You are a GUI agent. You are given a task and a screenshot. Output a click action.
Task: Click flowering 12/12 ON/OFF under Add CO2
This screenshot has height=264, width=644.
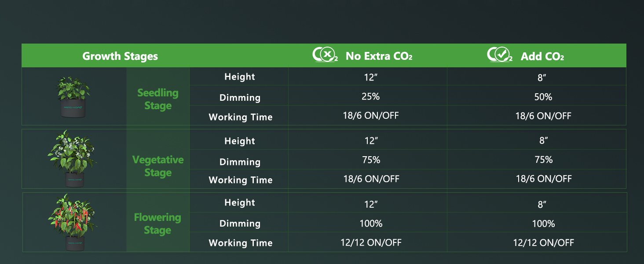pyautogui.click(x=543, y=242)
